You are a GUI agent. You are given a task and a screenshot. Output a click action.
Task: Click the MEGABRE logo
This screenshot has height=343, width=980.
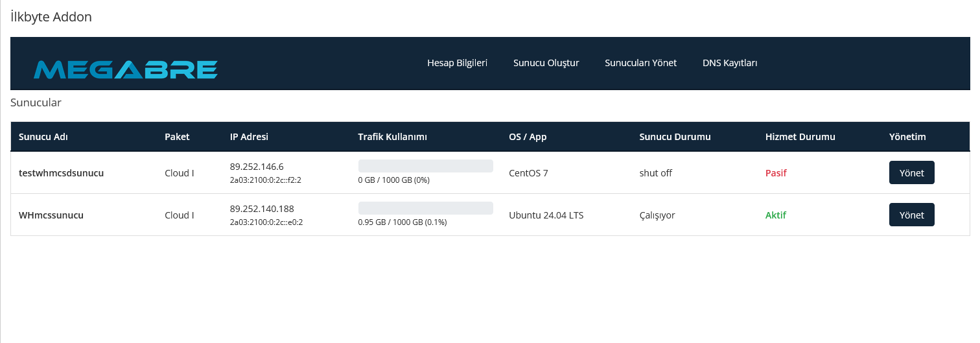pos(125,69)
